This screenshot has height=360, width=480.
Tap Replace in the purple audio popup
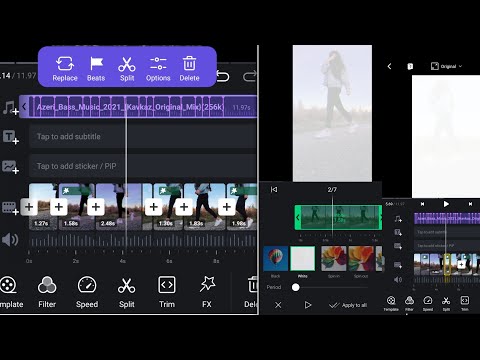[x=65, y=69]
